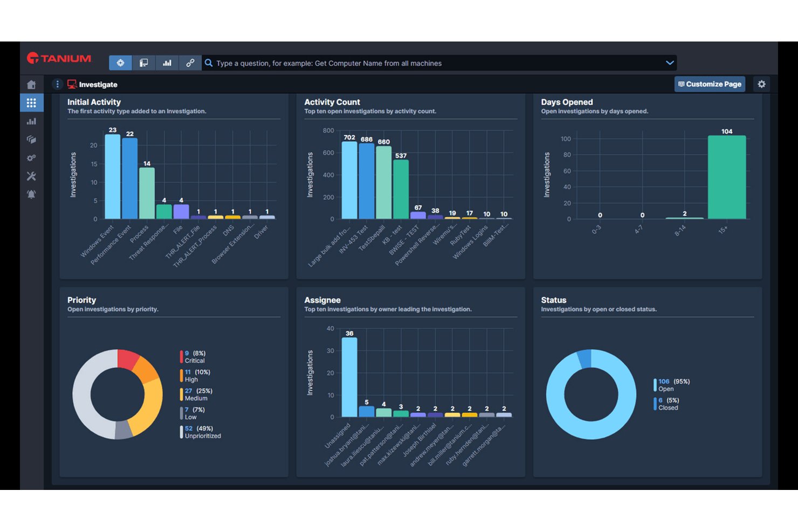Click the Activity Count bar labeled 702

click(349, 180)
